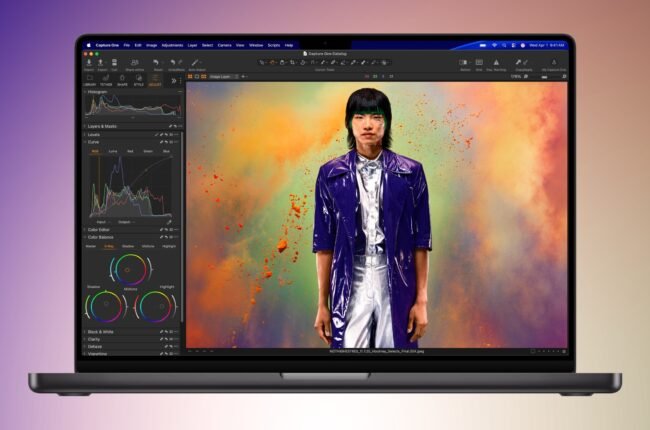The width and height of the screenshot is (650, 430).
Task: Show the Grid overlay icon
Action: tap(480, 62)
